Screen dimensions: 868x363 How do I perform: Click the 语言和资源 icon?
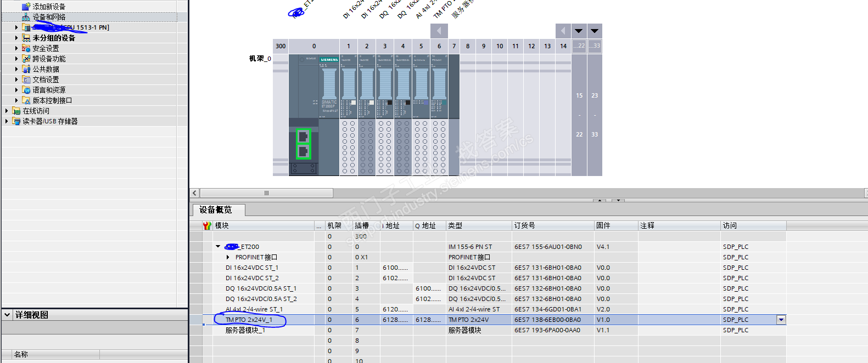coord(26,90)
